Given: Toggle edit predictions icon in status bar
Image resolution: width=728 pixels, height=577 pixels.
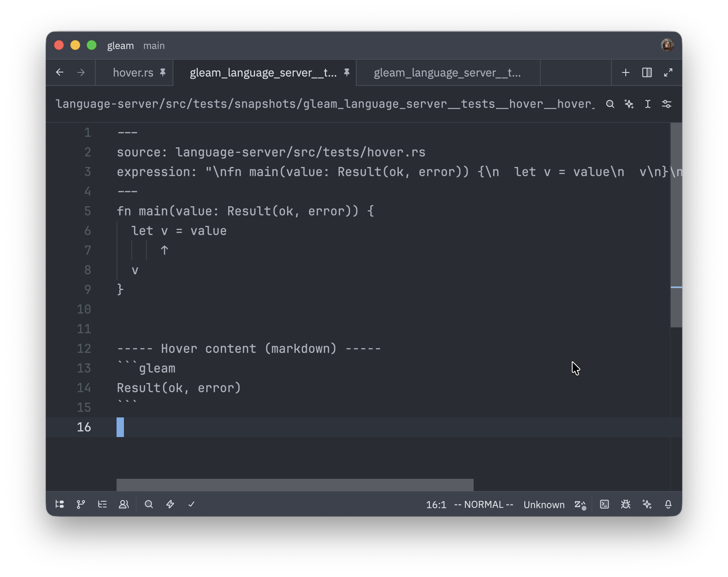Looking at the screenshot, I should pos(580,504).
